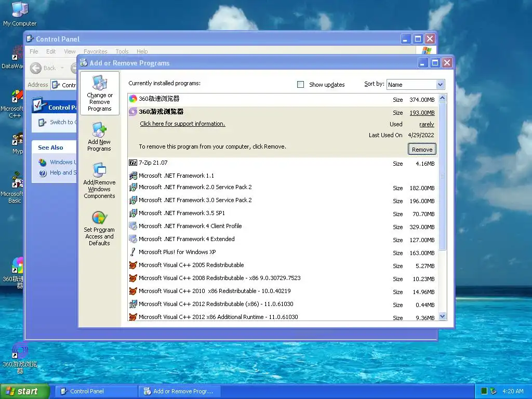The image size is (532, 399).
Task: Switch to Add or Remove Programs taskbar button
Action: pos(180,392)
